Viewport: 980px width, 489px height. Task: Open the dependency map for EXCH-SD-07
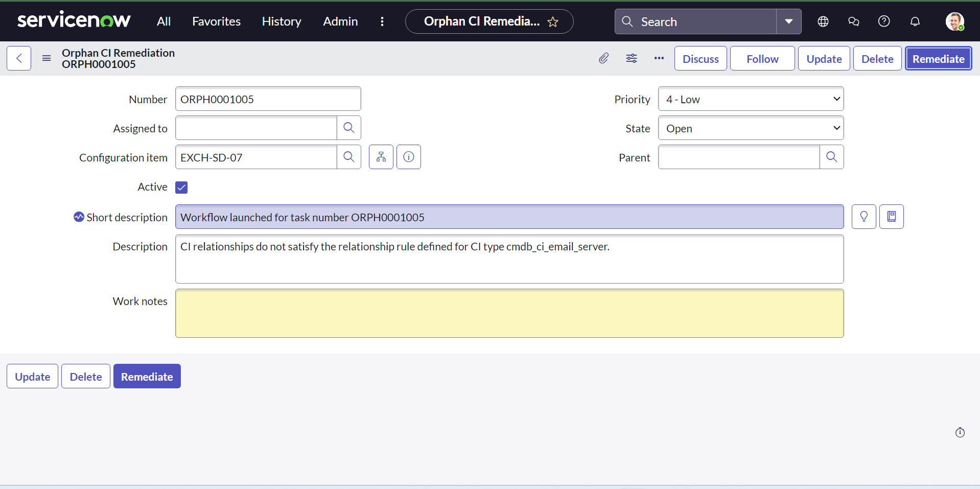pyautogui.click(x=381, y=157)
